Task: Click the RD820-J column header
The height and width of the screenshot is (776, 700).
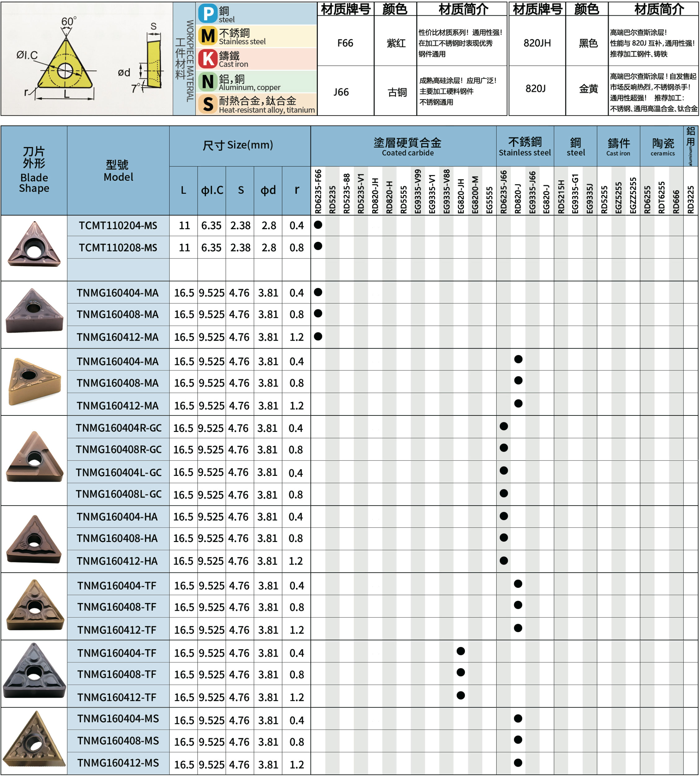Action: [x=518, y=198]
